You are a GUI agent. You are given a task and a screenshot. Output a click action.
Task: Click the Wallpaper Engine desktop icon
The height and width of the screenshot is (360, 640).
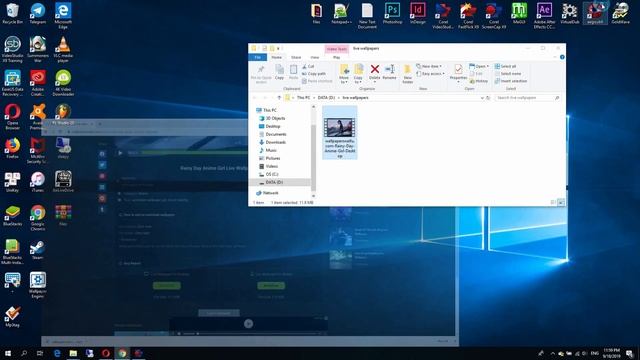pyautogui.click(x=38, y=285)
